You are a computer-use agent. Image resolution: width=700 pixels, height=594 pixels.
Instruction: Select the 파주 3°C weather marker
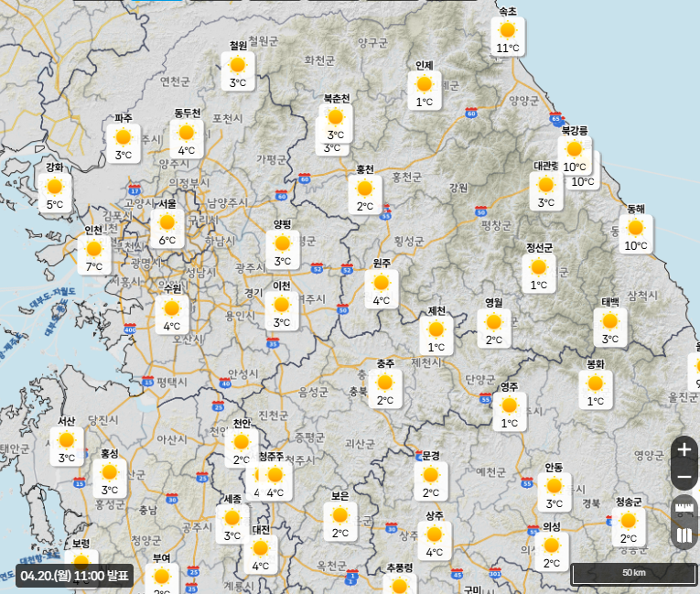123,143
